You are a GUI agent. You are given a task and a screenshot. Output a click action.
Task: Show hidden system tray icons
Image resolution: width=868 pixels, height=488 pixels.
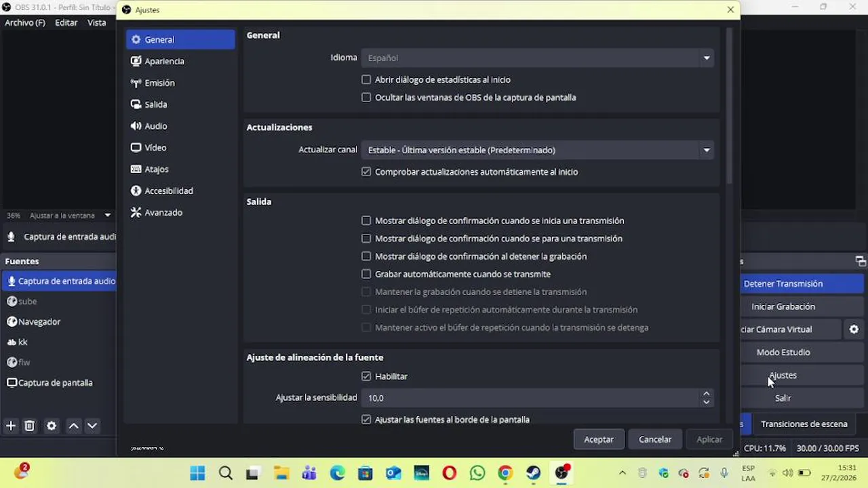[623, 472]
